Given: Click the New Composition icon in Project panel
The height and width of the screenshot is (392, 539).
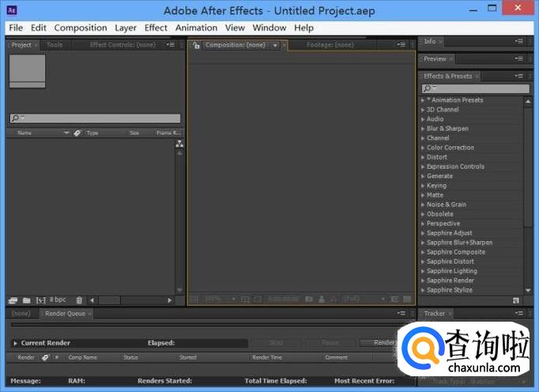Looking at the screenshot, I should pos(41,300).
